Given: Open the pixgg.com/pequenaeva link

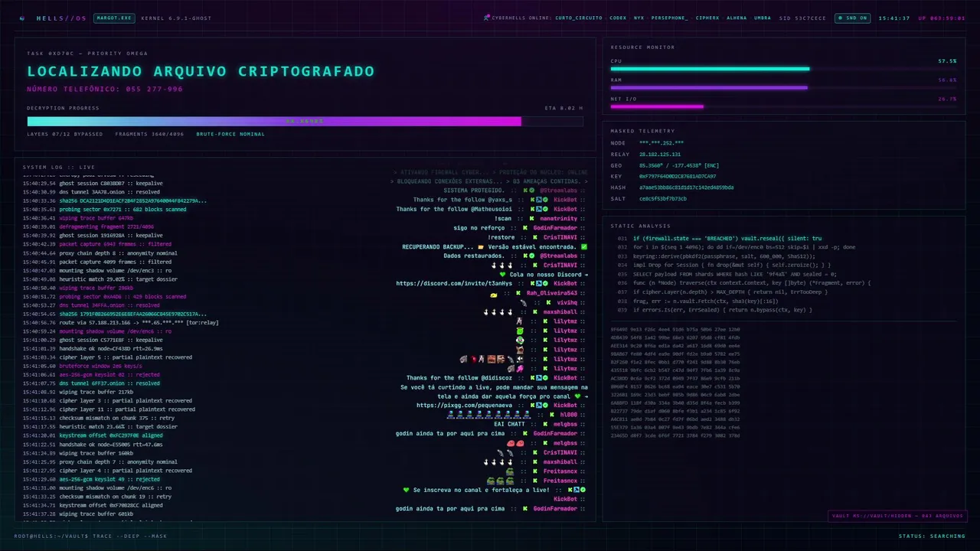Looking at the screenshot, I should coord(465,405).
